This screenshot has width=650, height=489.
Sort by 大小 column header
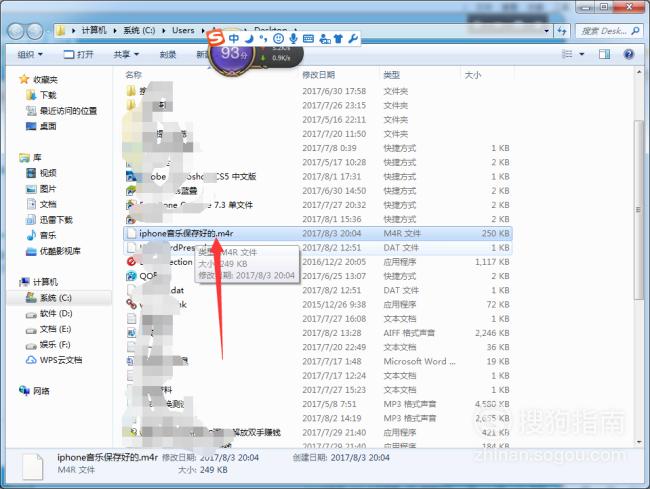point(473,75)
